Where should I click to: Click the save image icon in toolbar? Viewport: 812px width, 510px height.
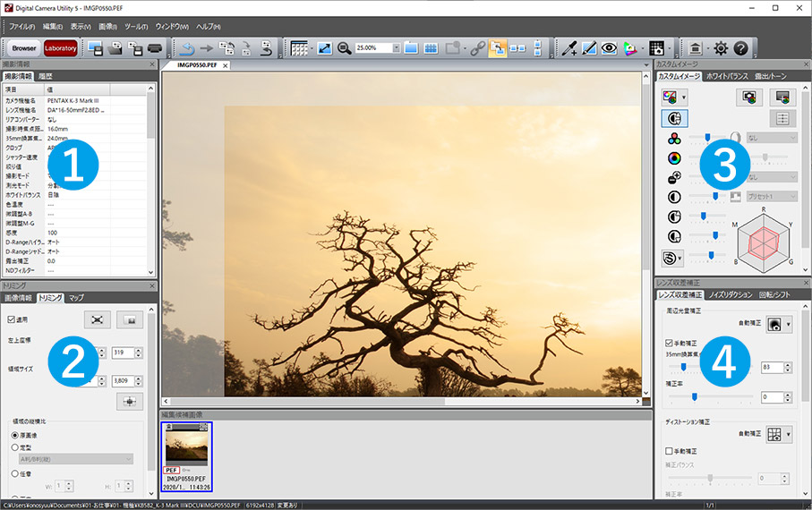pyautogui.click(x=95, y=48)
